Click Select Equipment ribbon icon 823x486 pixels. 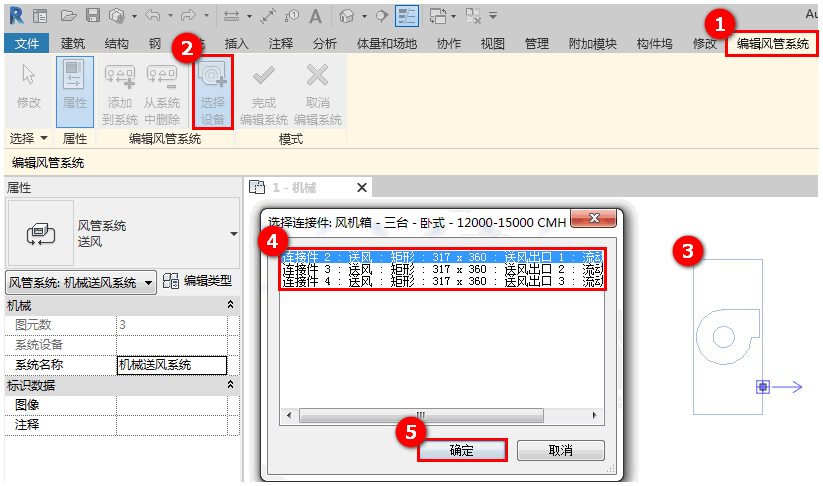(x=213, y=92)
